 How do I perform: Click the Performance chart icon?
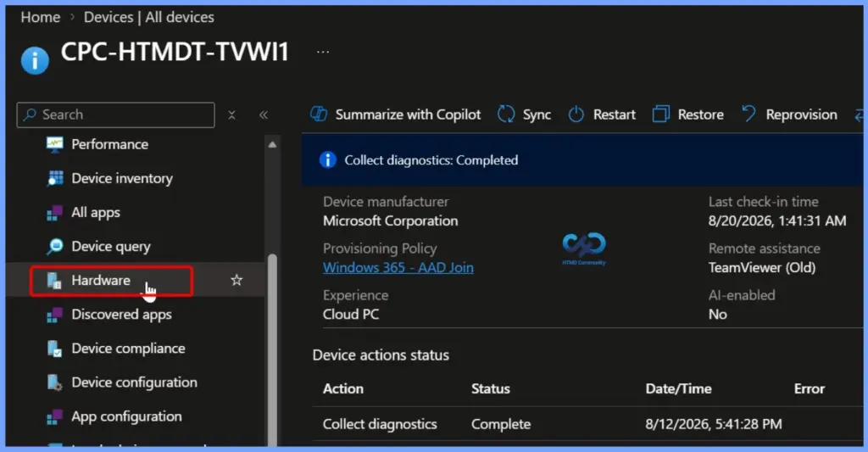tap(55, 144)
